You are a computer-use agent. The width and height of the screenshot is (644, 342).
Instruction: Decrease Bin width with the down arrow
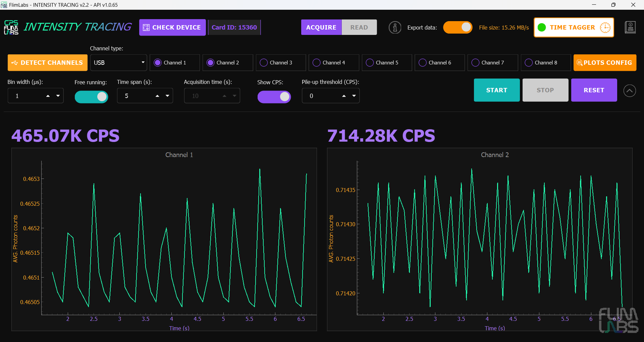point(58,96)
